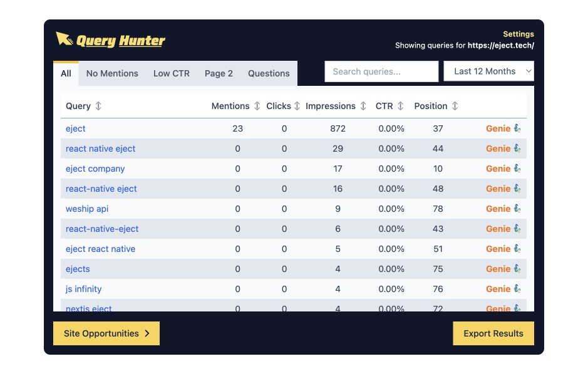588x376 pixels.
Task: Switch to the No Mentions tab
Action: pos(112,73)
